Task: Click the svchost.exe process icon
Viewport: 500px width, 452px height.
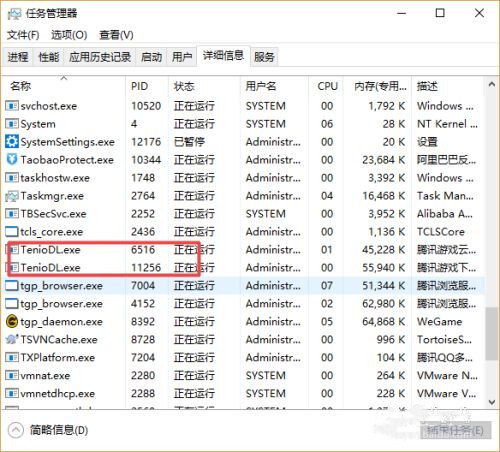Action: (12, 106)
